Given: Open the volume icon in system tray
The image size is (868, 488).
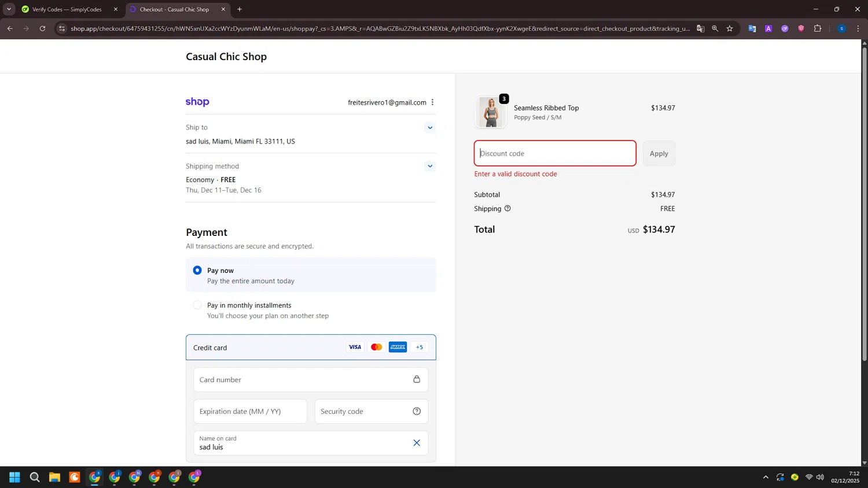Looking at the screenshot, I should (x=820, y=477).
